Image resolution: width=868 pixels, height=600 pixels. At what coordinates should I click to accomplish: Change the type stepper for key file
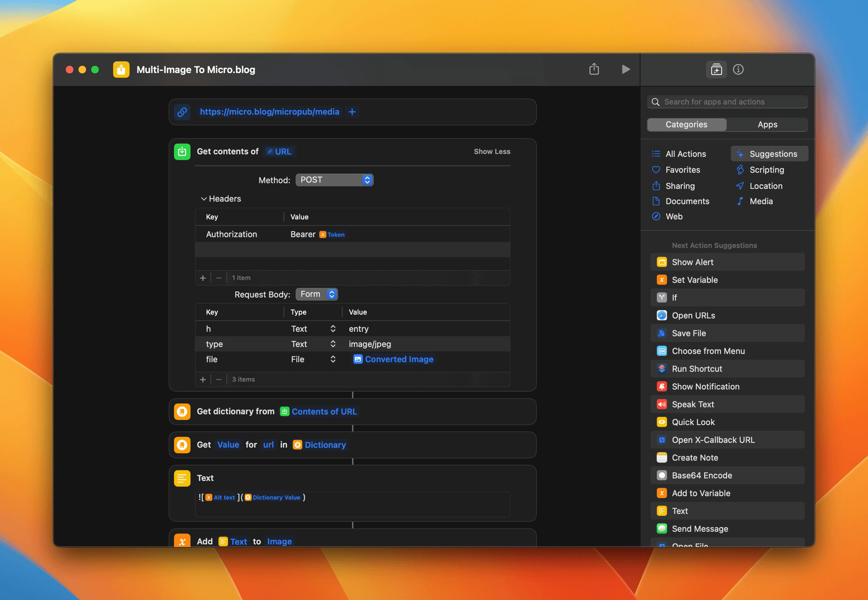point(333,359)
